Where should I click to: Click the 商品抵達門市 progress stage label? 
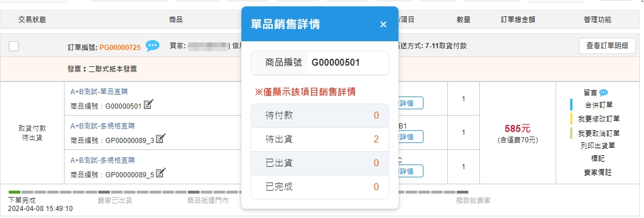coord(208,201)
